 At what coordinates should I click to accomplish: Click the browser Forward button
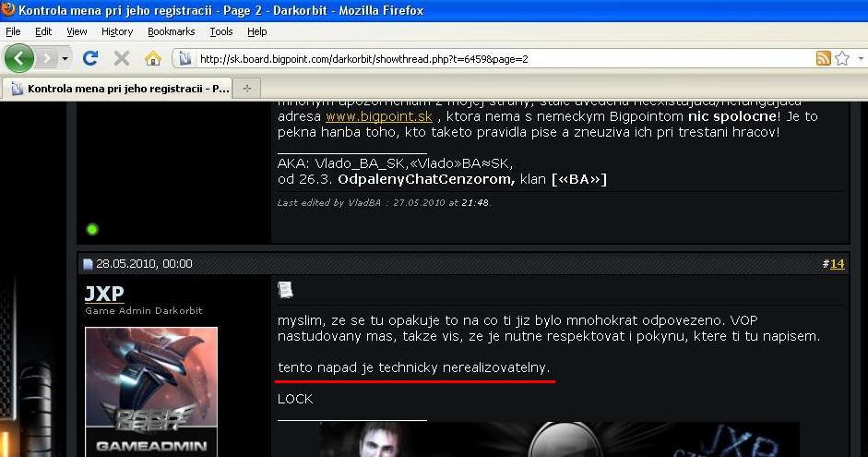coord(46,58)
